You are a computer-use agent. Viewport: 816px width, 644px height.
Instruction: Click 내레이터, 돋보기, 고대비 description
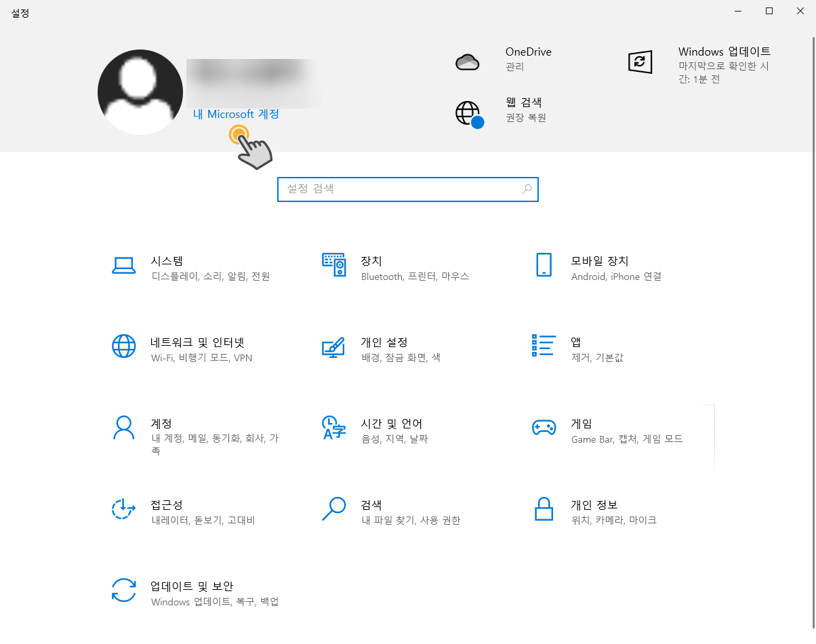tap(203, 521)
